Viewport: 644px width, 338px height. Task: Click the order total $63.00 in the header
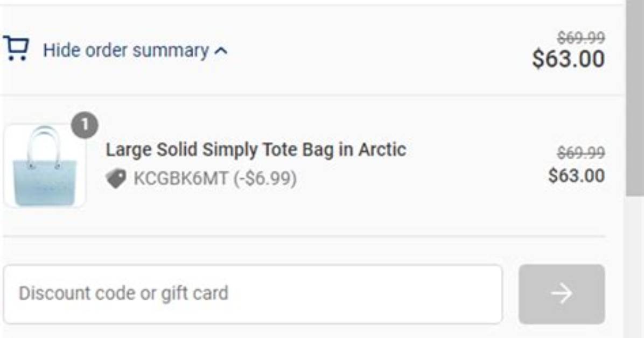tap(569, 58)
